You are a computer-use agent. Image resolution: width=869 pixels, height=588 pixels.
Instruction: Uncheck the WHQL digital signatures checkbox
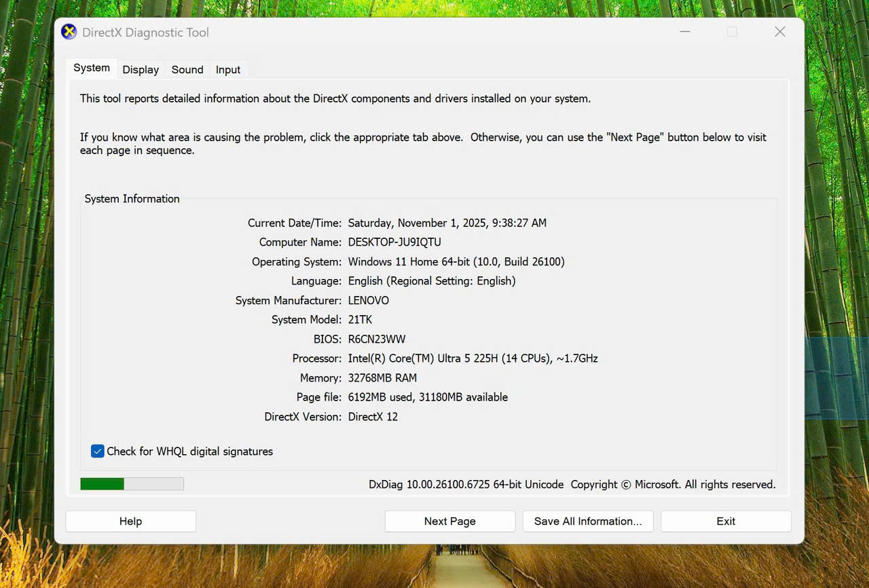pos(98,452)
